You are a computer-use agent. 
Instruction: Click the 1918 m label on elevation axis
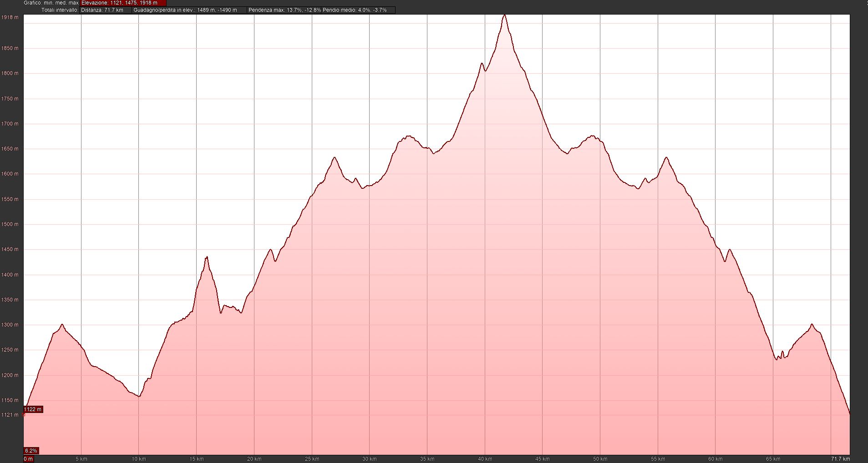pos(10,18)
